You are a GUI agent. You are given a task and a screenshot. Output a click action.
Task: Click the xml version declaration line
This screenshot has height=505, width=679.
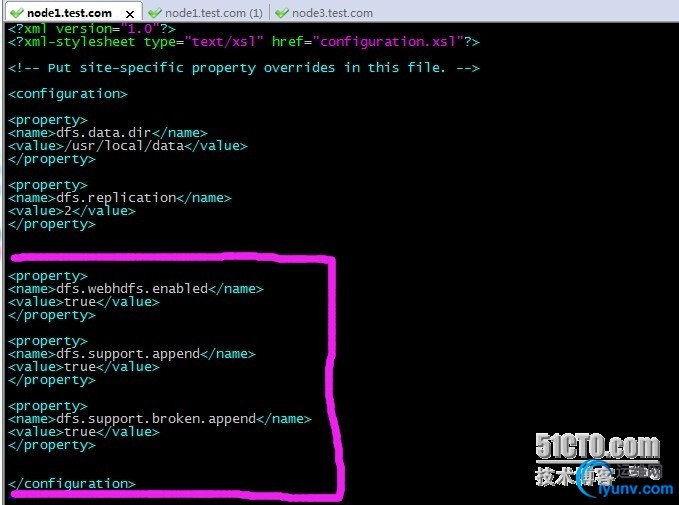[92, 29]
